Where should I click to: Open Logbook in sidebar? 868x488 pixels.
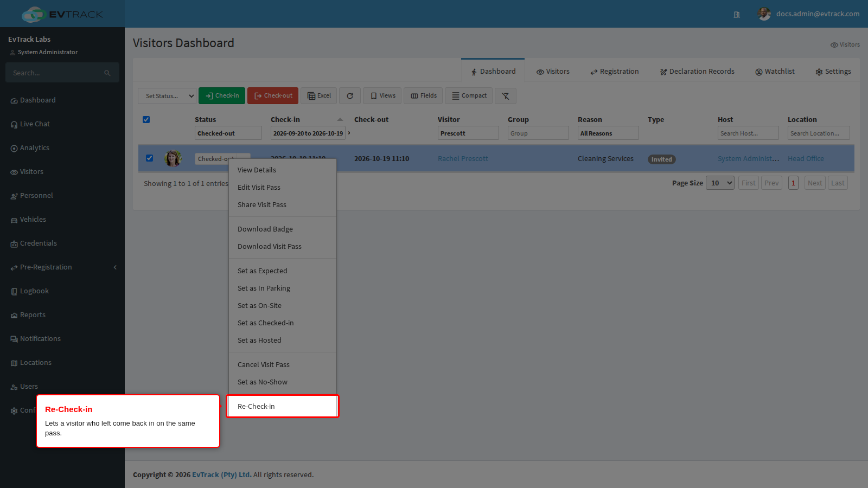(34, 291)
